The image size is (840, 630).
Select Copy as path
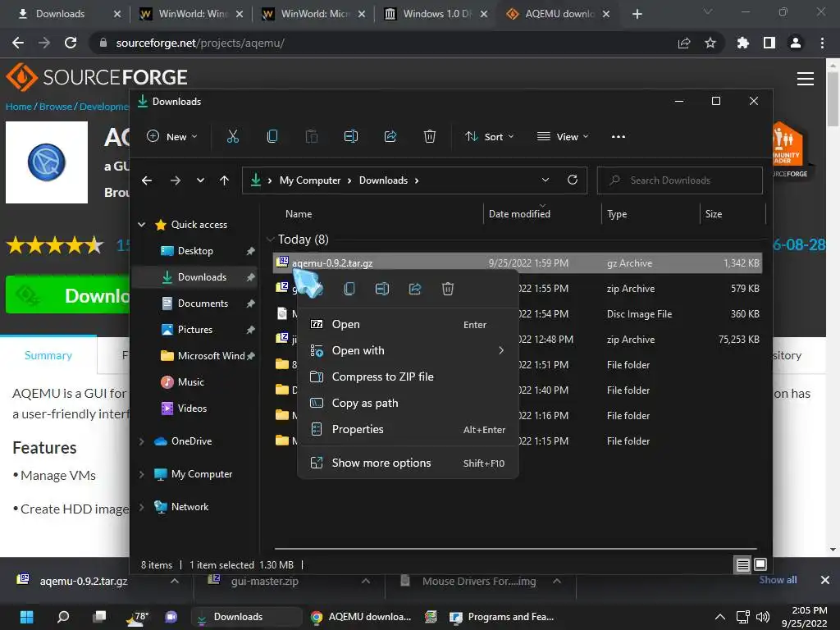(408, 403)
